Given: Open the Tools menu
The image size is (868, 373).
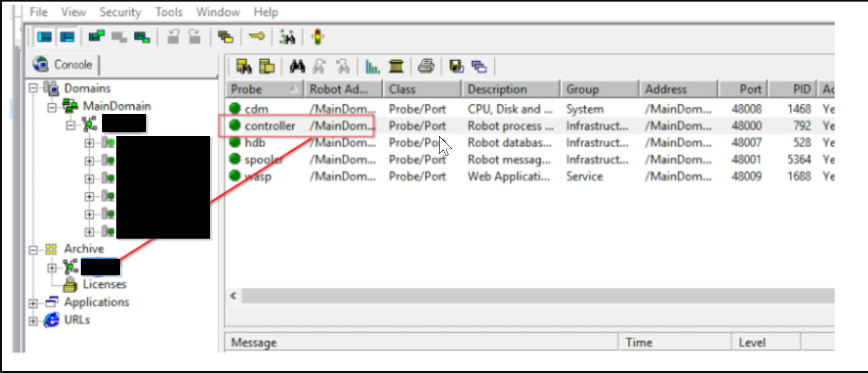Looking at the screenshot, I should point(169,12).
